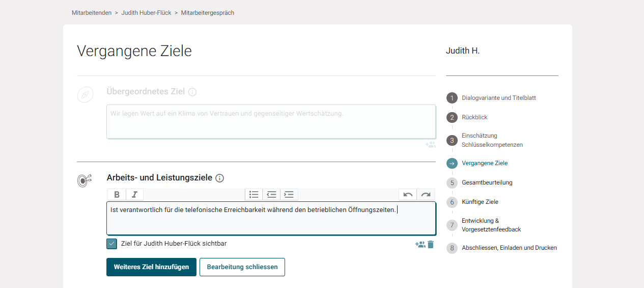Click into the goal text editor field
The width and height of the screenshot is (644, 288).
(x=271, y=218)
